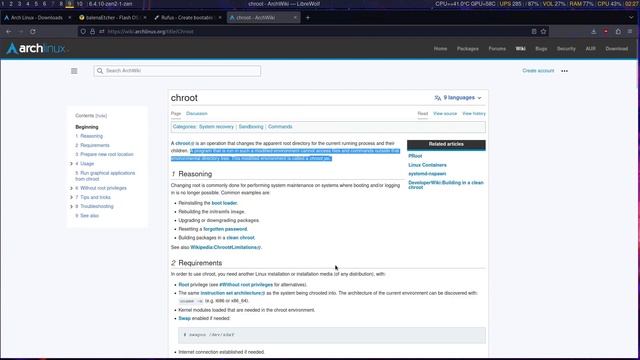Click Create account link

pos(538,71)
